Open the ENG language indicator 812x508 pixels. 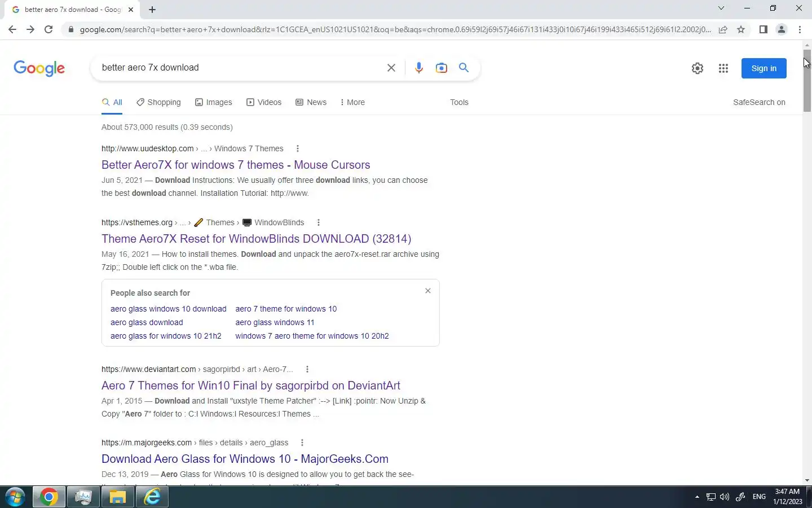[x=759, y=497]
